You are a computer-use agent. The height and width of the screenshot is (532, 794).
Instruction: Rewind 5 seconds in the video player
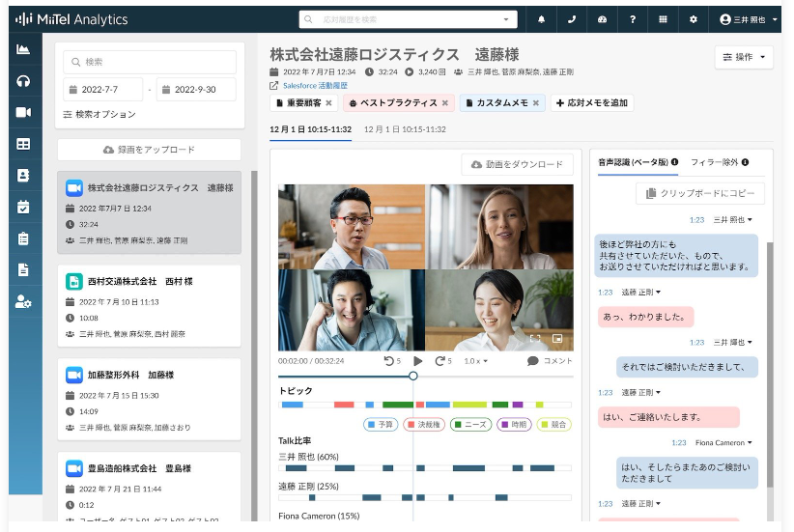click(392, 361)
